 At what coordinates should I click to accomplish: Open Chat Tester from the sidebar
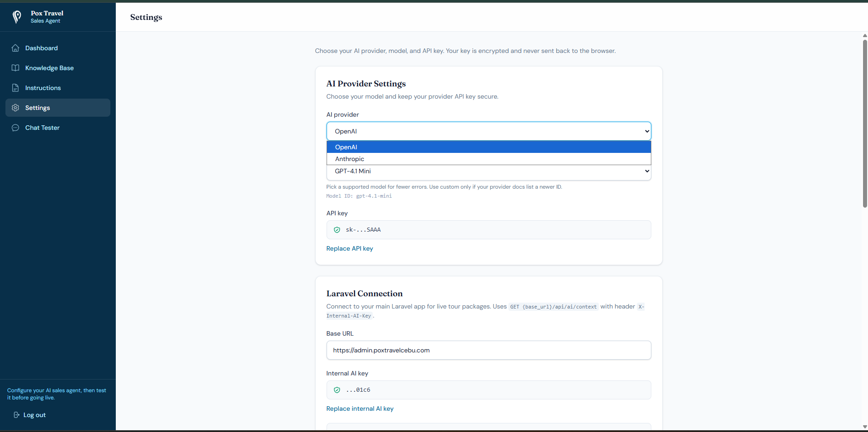[58, 128]
